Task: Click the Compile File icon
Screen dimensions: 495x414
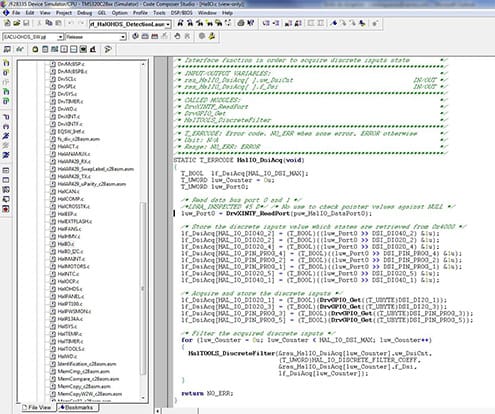Action: coord(135,36)
